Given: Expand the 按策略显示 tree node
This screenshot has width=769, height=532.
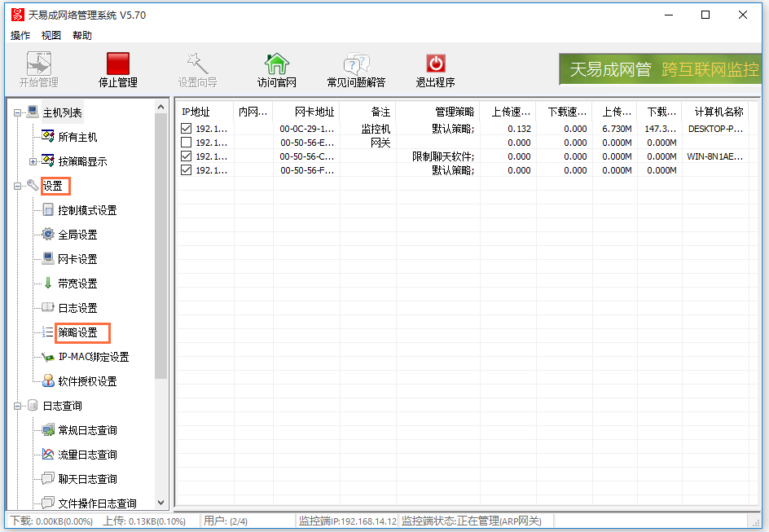Looking at the screenshot, I should pos(33,161).
